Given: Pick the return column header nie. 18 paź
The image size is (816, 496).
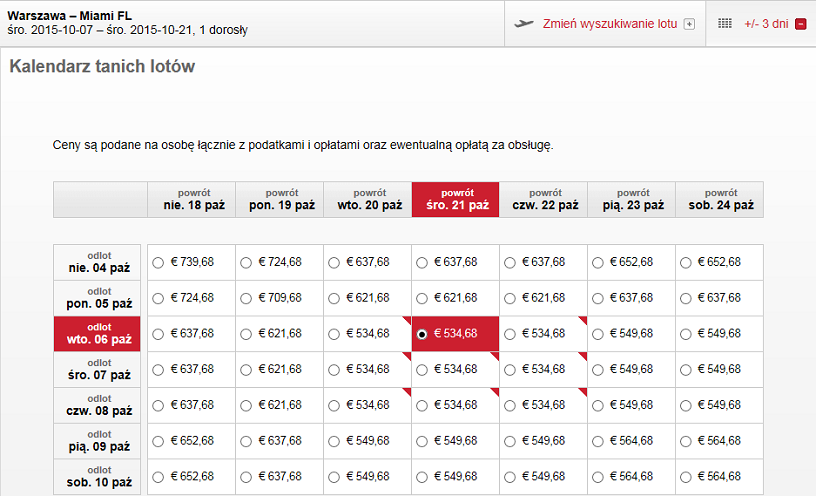Looking at the screenshot, I should (x=192, y=199).
